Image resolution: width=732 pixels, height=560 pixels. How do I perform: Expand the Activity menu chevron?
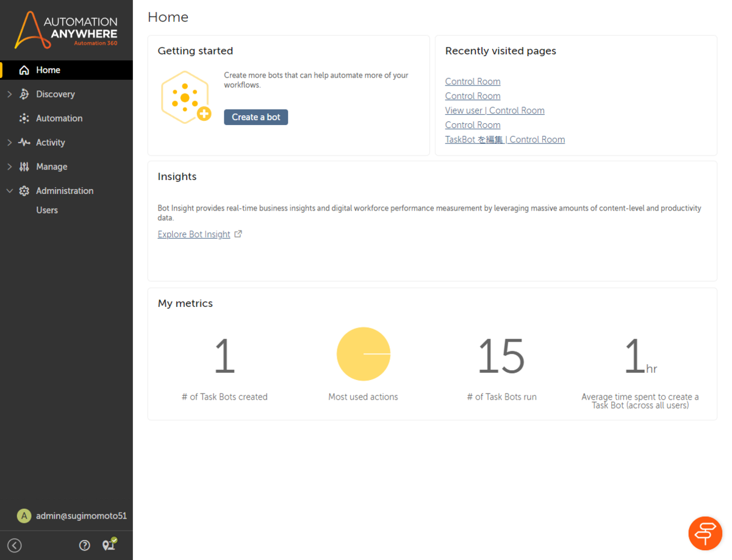point(9,142)
